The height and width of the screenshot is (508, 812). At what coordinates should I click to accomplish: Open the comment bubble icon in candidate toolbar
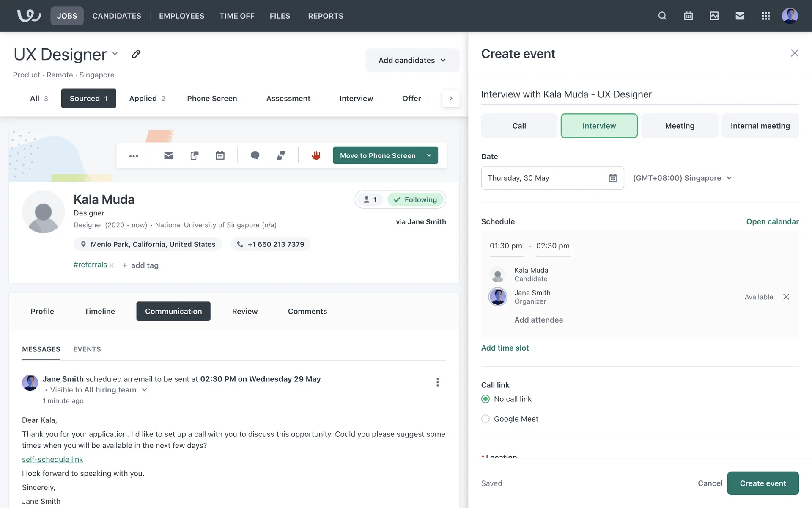coord(255,155)
